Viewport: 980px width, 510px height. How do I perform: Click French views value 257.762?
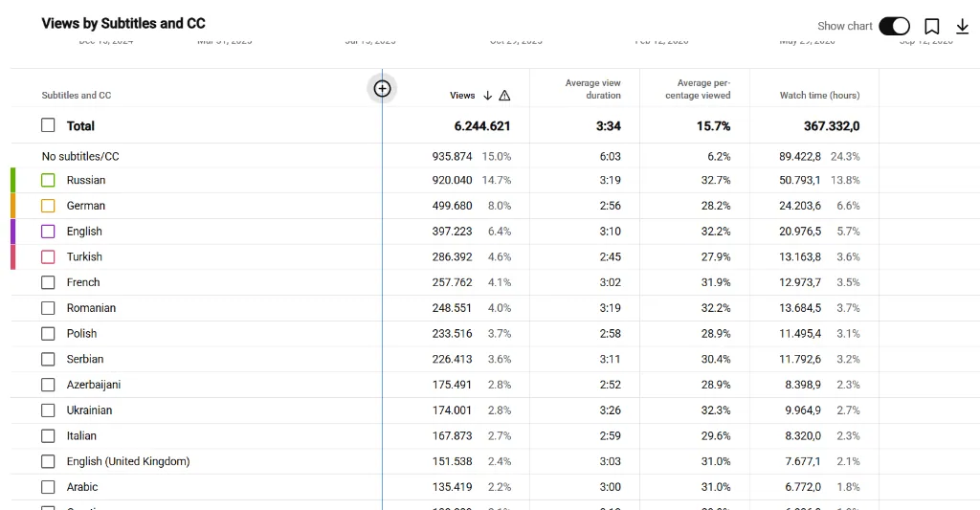(452, 282)
